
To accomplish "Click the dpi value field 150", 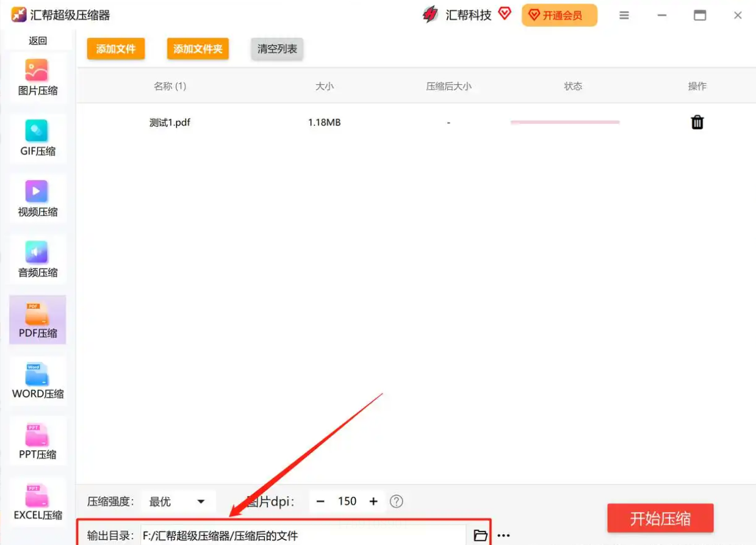I will point(347,502).
